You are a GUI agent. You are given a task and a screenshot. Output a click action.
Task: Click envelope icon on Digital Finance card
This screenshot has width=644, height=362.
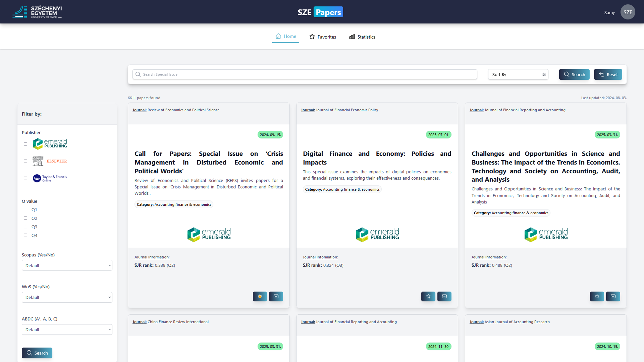(444, 296)
